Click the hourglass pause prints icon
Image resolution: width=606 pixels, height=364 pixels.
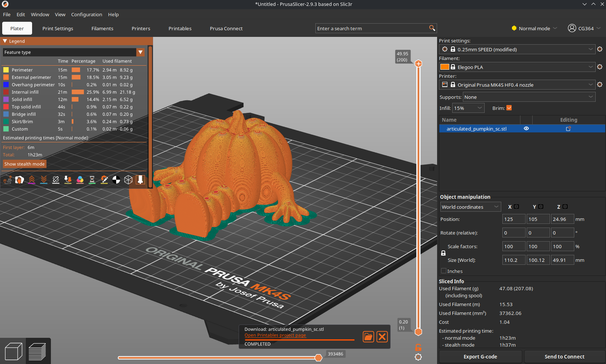pos(92,180)
